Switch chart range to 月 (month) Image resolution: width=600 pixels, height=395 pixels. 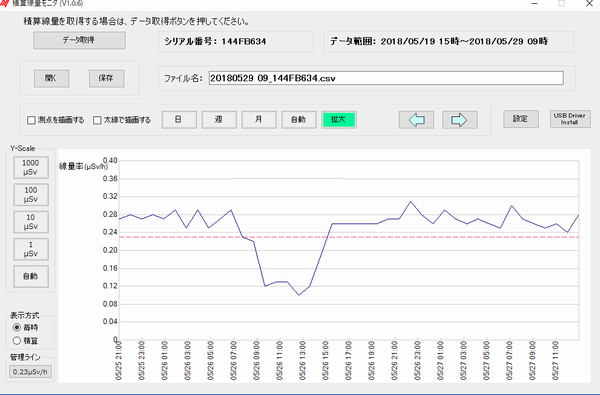point(259,120)
